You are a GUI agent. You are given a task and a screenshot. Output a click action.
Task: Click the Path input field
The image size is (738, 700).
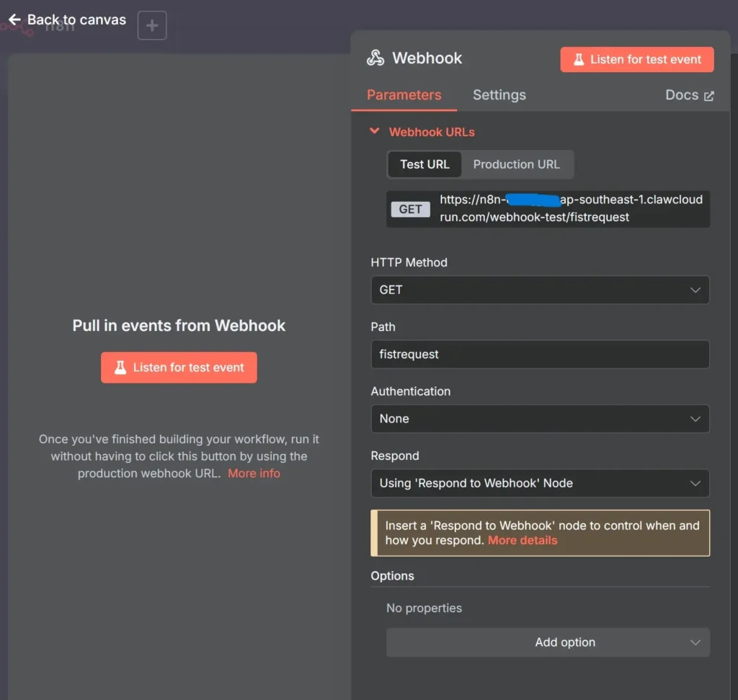coord(540,355)
